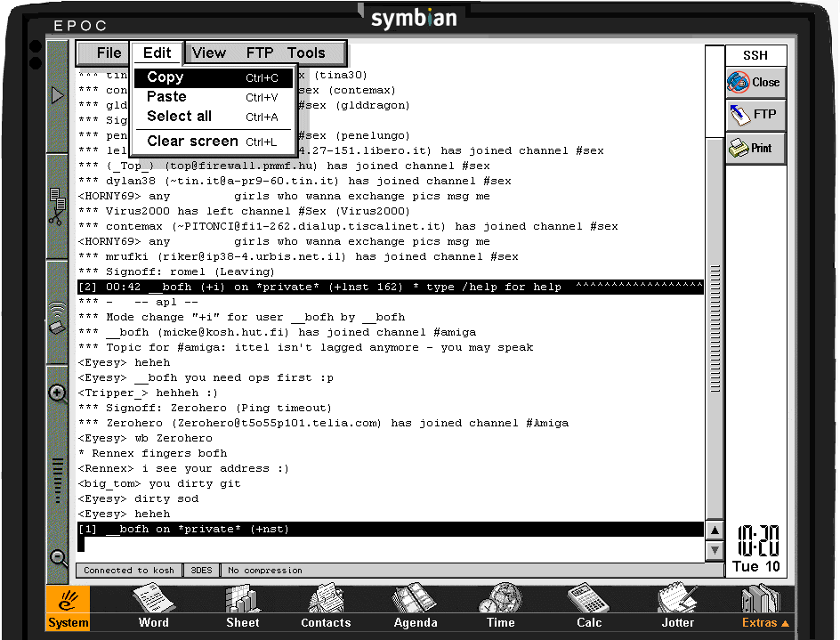
Task: Click the 'Connected to kosh' status field
Action: point(129,571)
